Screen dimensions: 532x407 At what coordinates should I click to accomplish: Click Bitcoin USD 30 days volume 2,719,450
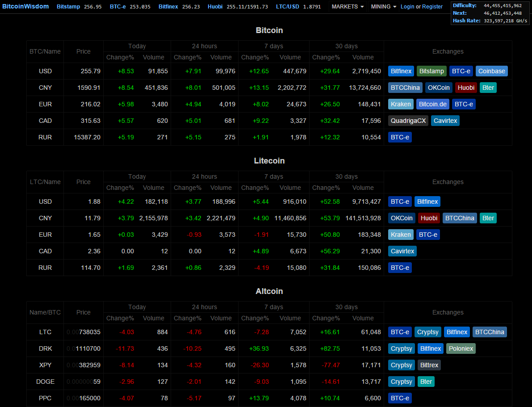[x=366, y=71]
